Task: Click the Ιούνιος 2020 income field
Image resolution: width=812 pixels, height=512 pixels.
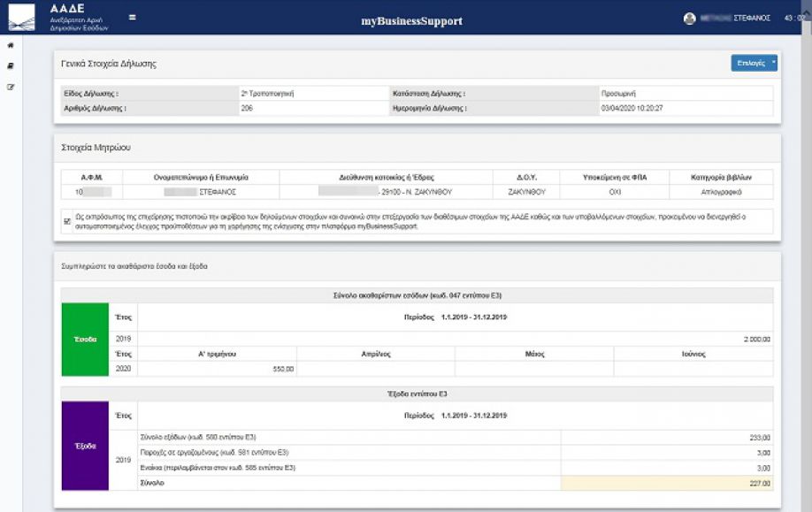Action: (693, 369)
